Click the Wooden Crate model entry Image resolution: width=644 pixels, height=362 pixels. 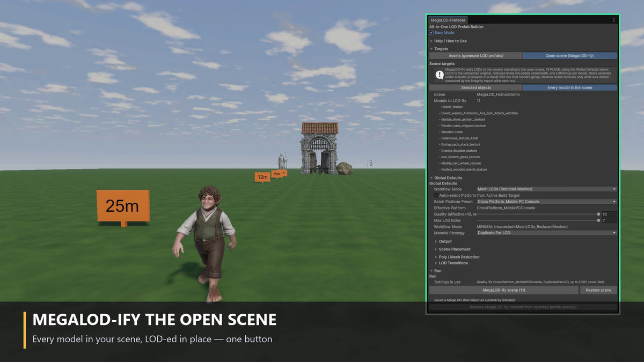point(450,132)
